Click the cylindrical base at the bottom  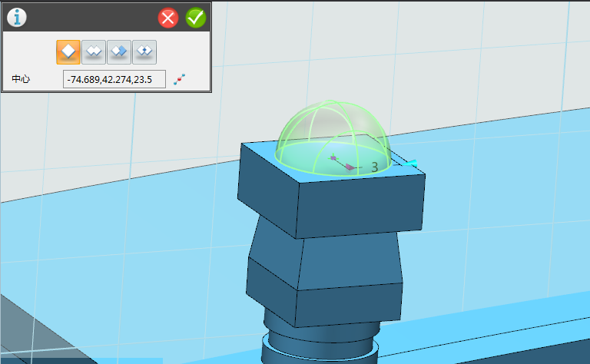319,349
